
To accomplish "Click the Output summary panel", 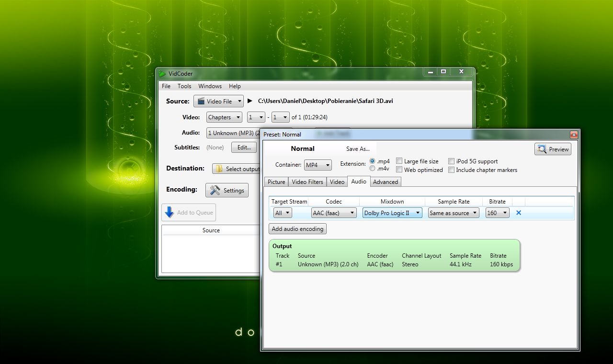I will coord(394,256).
